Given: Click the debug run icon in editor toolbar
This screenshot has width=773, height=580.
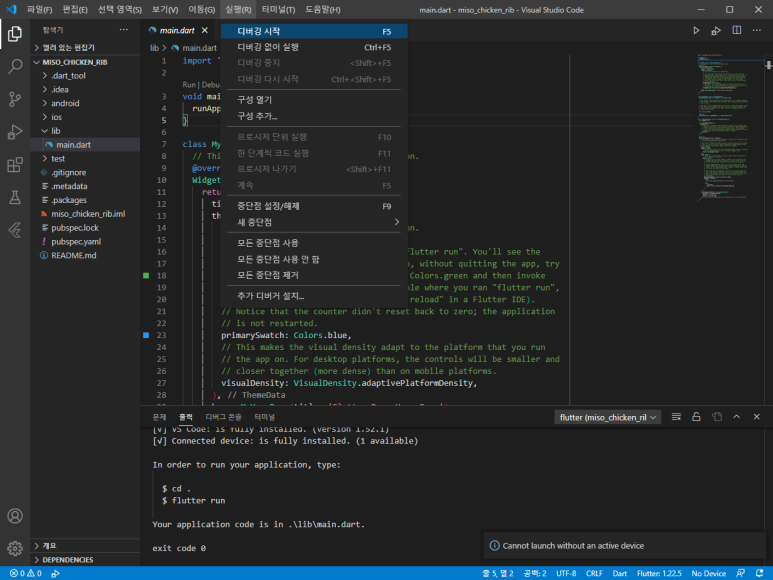Looking at the screenshot, I should pos(716,31).
